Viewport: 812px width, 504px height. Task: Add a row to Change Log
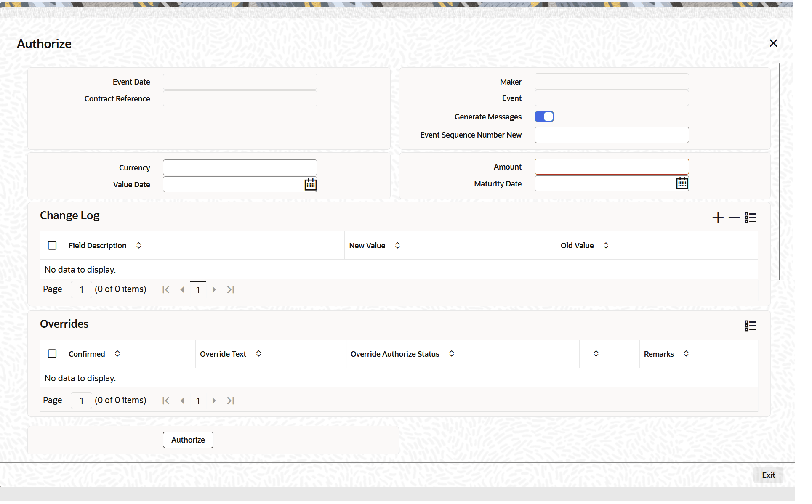coord(717,218)
